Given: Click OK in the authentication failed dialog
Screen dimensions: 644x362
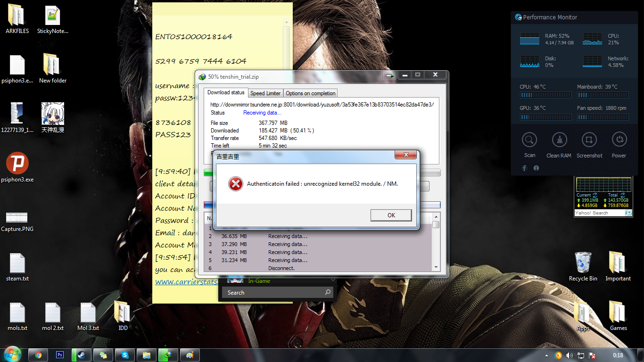Looking at the screenshot, I should [x=391, y=215].
